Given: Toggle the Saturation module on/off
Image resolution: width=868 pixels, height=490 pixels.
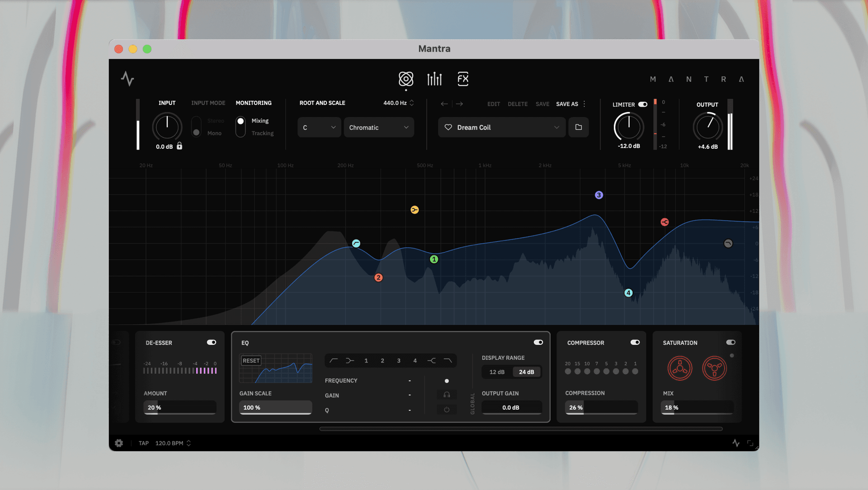Looking at the screenshot, I should pos(732,342).
